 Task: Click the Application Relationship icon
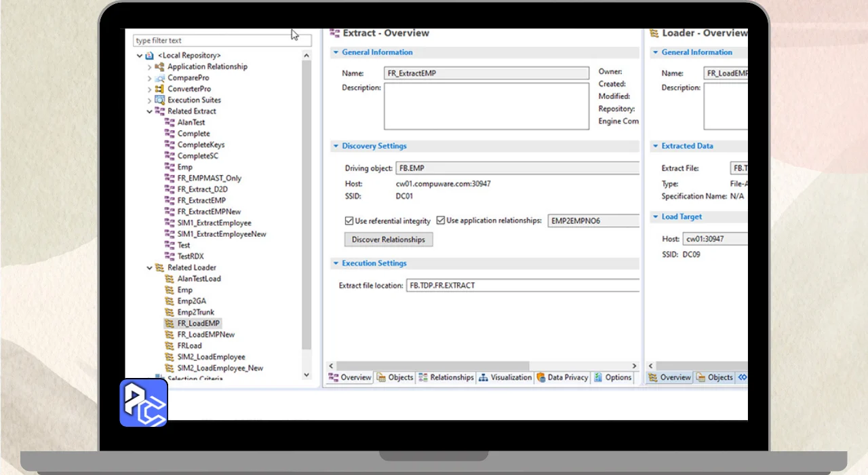pos(160,66)
